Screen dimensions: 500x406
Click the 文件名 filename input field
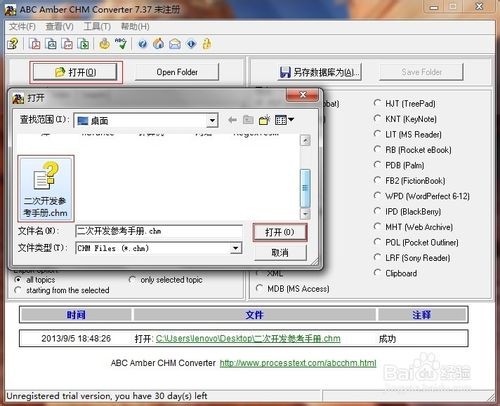159,231
